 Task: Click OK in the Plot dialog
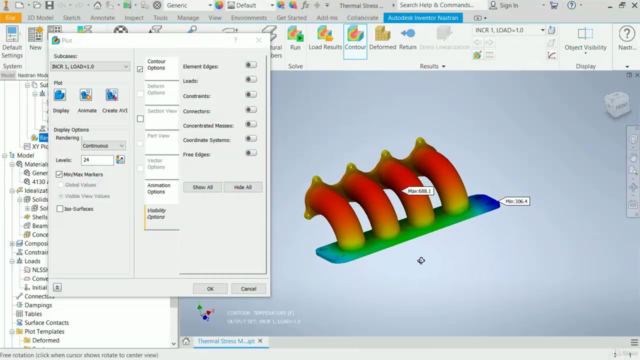click(x=210, y=289)
